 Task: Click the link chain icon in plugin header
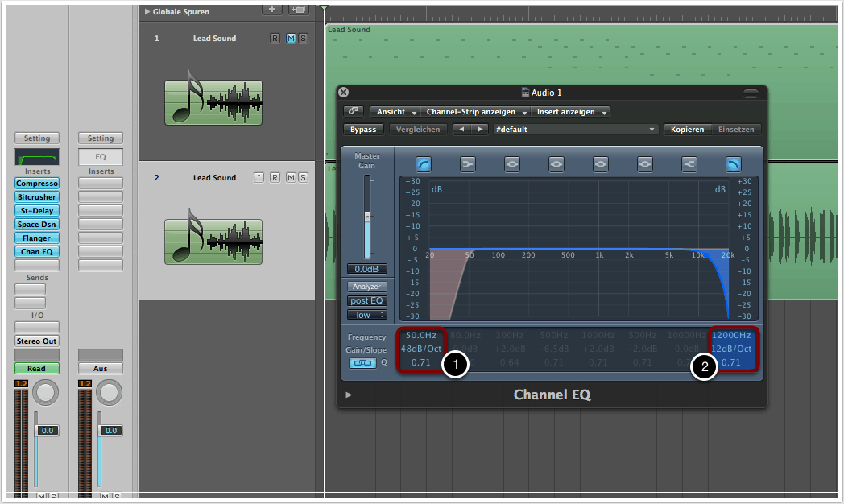[x=353, y=112]
